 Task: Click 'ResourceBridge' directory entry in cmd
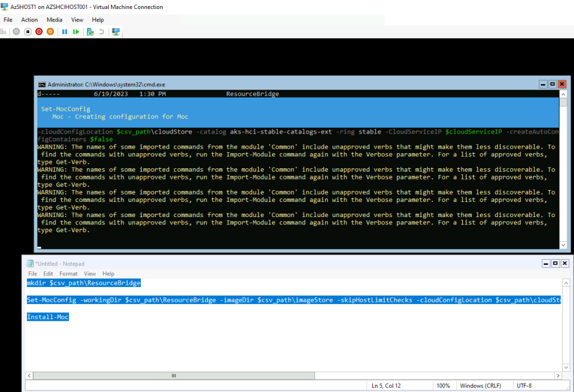click(x=253, y=94)
